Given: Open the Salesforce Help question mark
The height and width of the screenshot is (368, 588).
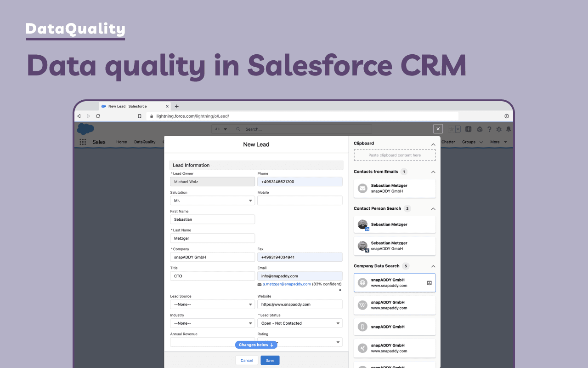Looking at the screenshot, I should point(490,129).
